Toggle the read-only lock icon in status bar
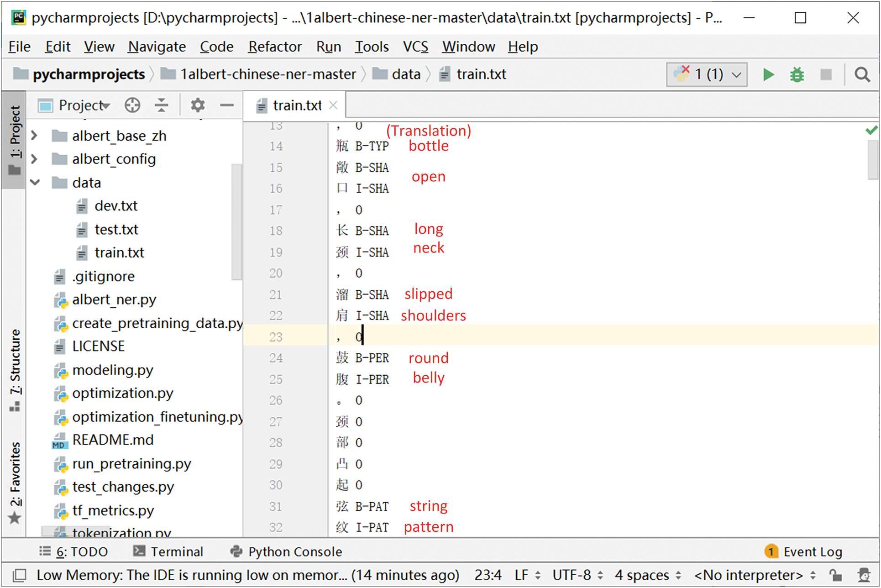This screenshot has width=881, height=588. [835, 575]
